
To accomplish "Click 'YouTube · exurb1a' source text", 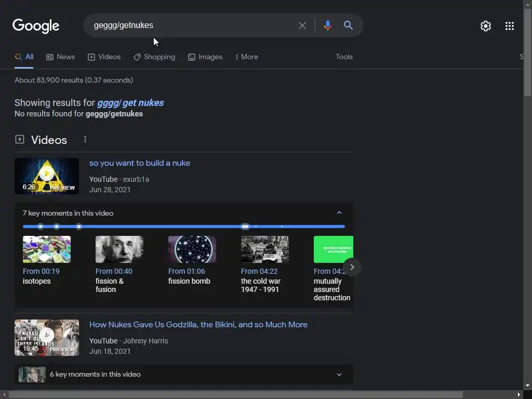I will (x=119, y=179).
